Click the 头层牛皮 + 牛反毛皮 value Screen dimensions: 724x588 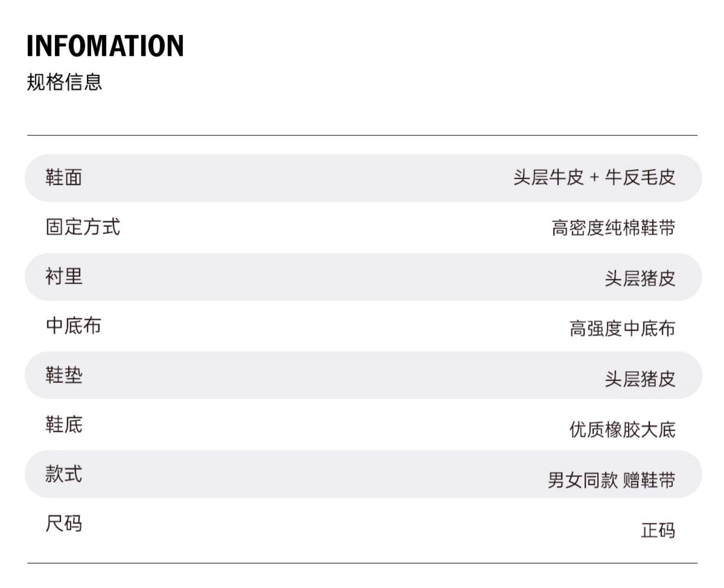594,178
